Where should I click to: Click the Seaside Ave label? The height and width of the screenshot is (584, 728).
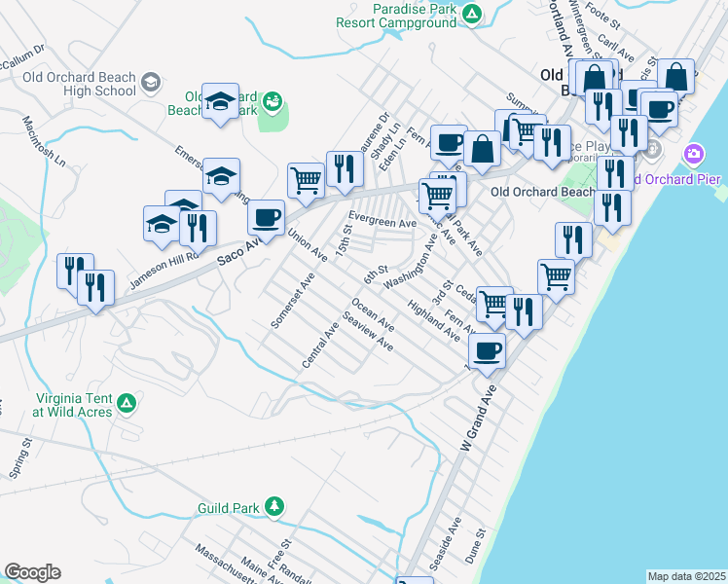pyautogui.click(x=445, y=544)
